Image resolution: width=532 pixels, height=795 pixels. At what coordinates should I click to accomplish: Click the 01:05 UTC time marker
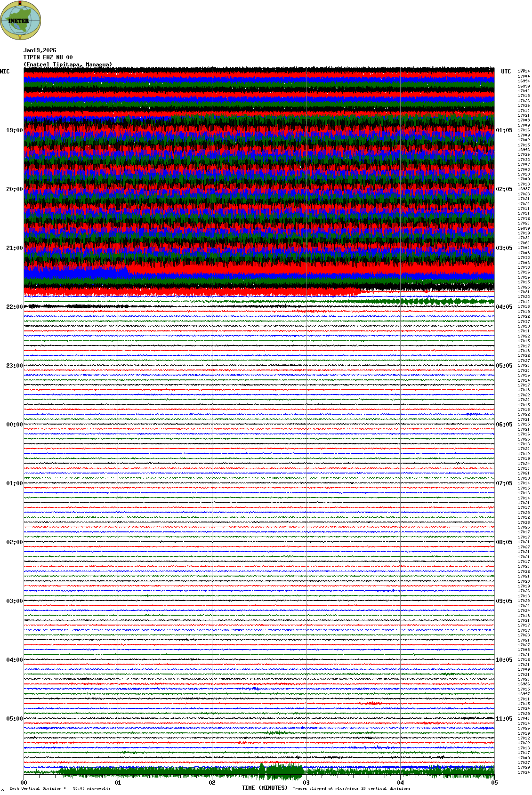[504, 130]
